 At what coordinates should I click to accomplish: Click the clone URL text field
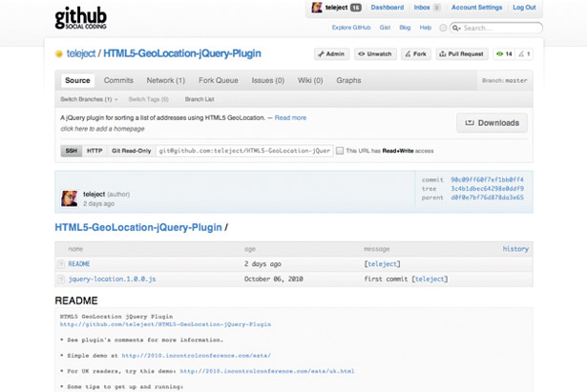coord(244,151)
